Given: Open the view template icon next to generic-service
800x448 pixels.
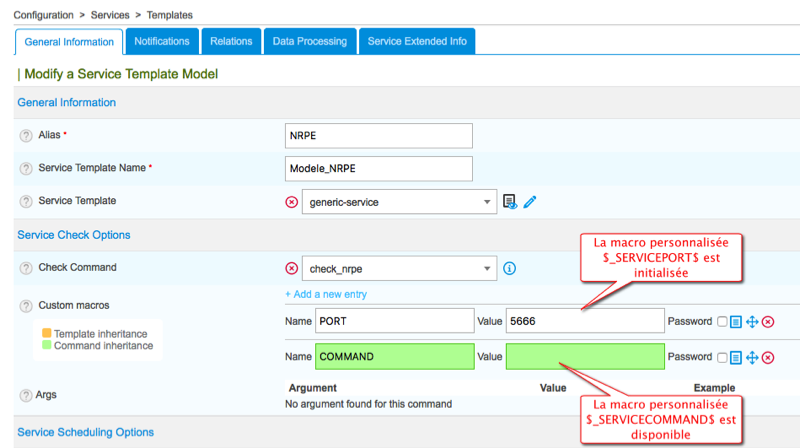Looking at the screenshot, I should coord(510,202).
